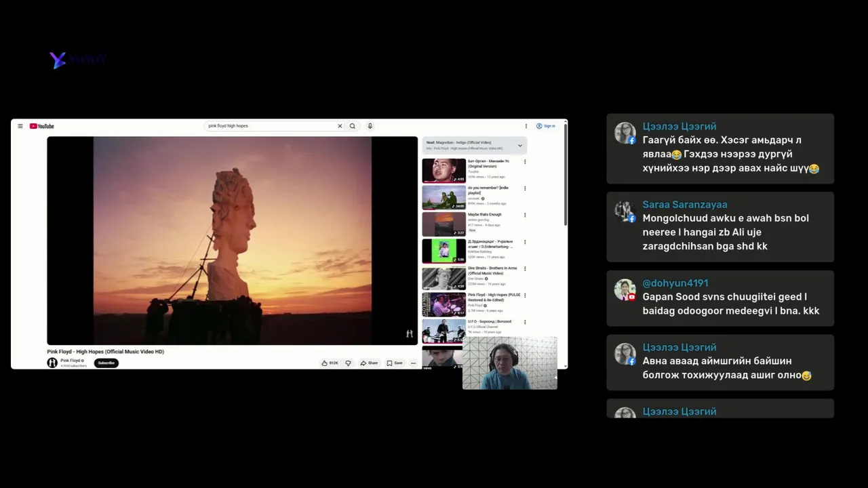Open options for Д.Эрдэнэцэцэг video

525,242
